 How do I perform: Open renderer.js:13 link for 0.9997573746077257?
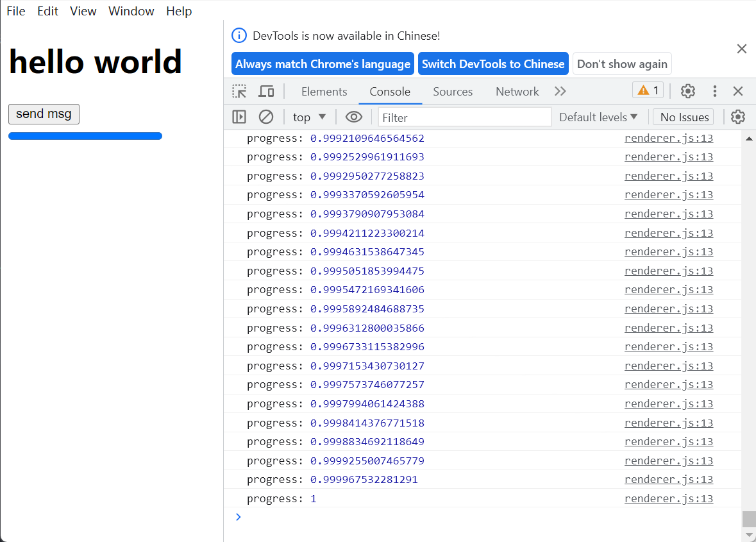(669, 384)
